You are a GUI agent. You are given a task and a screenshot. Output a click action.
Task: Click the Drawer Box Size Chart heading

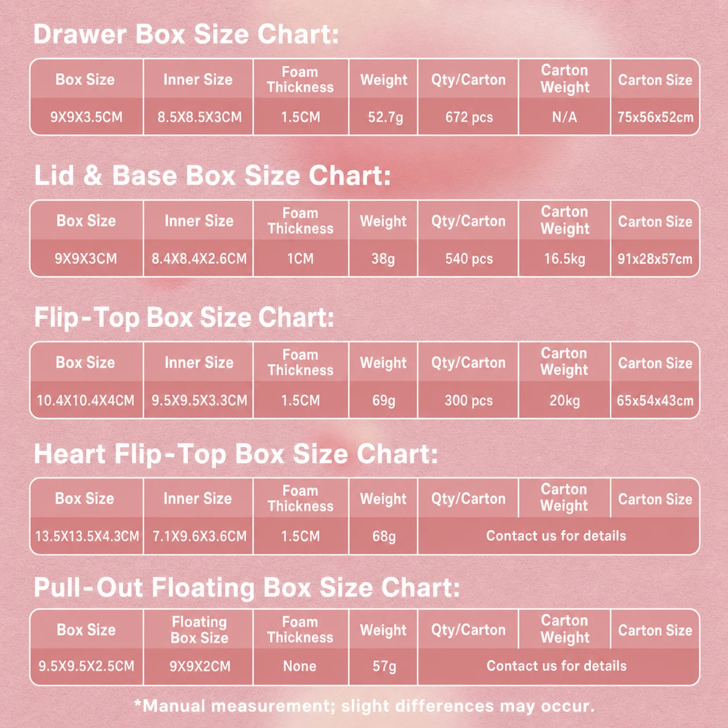186,34
